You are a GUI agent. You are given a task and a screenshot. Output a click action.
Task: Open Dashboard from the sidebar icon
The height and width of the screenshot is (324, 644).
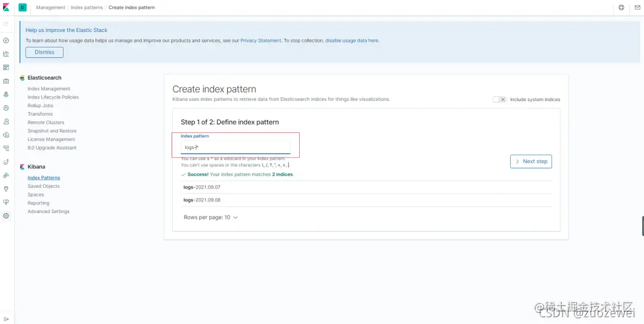[x=6, y=67]
